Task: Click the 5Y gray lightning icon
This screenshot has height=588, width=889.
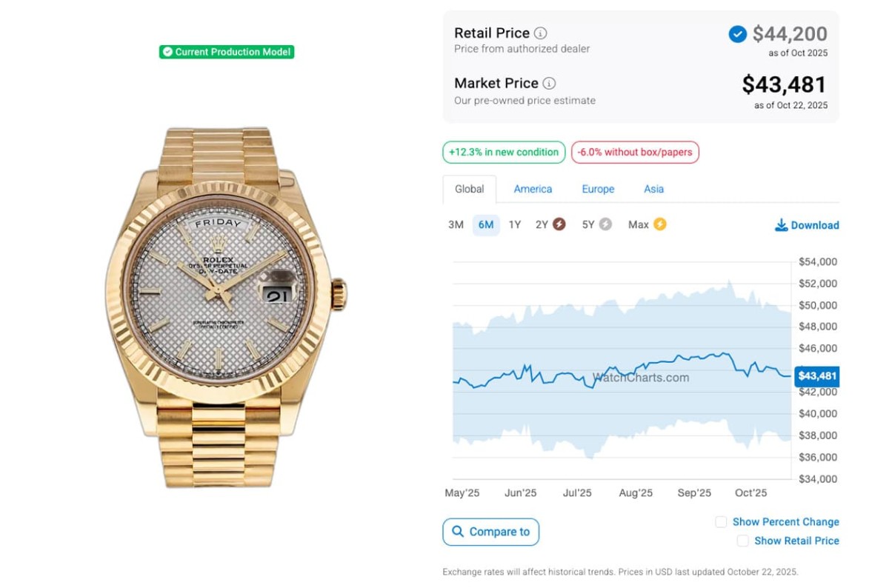Action: [x=605, y=224]
